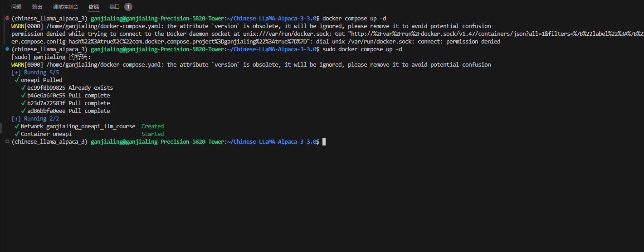Image resolution: width=644 pixels, height=252 pixels.
Task: Click the '[+] Running 2/2' line
Action: [35, 119]
